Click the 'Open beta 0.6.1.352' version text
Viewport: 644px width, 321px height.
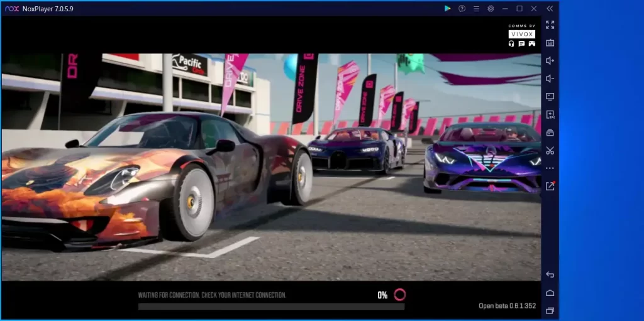pos(508,306)
